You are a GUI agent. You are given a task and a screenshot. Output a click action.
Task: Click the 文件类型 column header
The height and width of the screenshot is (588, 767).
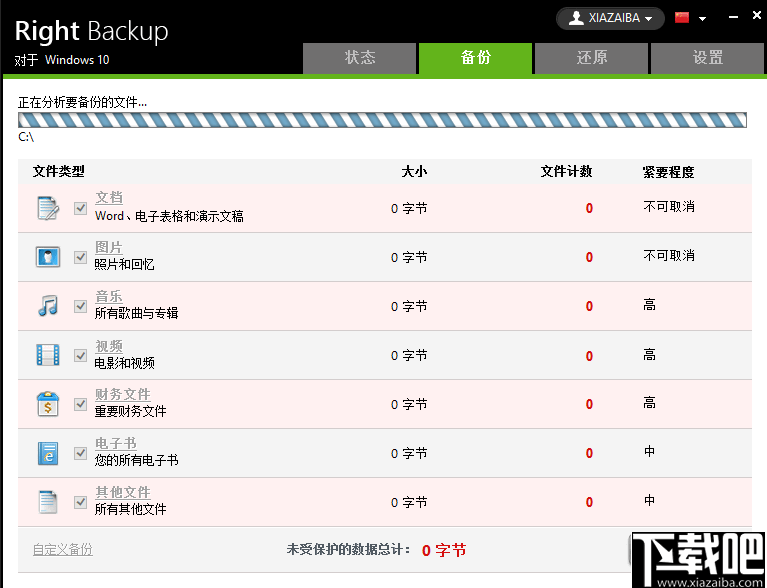point(59,171)
